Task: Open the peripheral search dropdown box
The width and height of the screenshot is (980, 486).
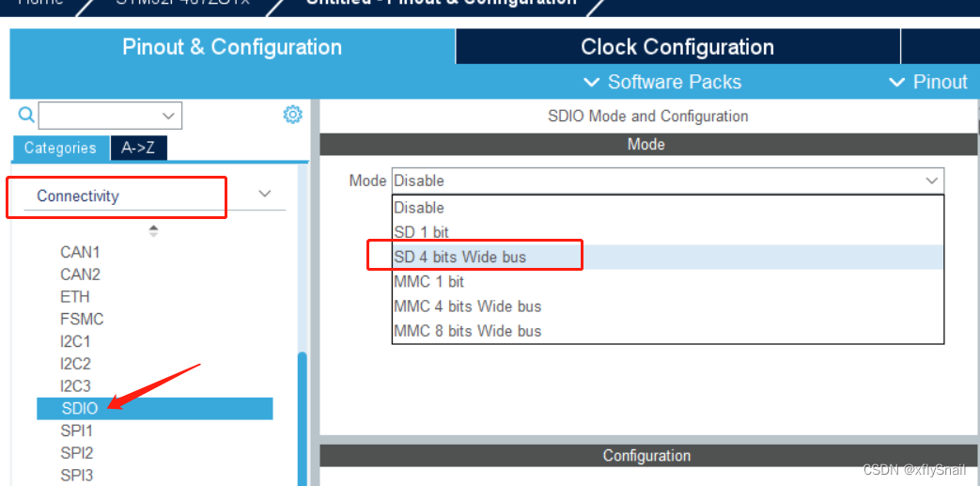Action: (x=111, y=116)
